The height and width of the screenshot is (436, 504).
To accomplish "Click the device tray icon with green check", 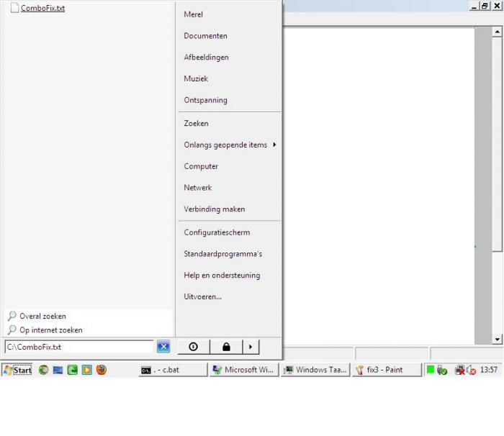I will click(x=442, y=370).
